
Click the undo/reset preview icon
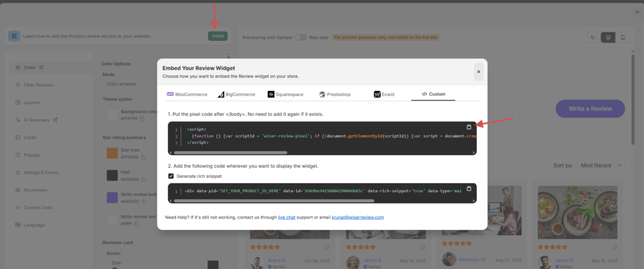(x=592, y=37)
